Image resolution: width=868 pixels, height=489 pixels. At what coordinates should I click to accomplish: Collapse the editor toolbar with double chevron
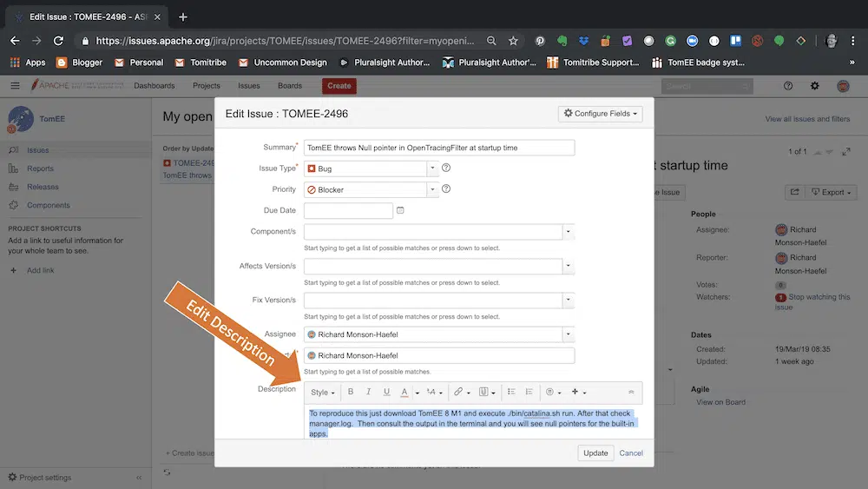631,392
